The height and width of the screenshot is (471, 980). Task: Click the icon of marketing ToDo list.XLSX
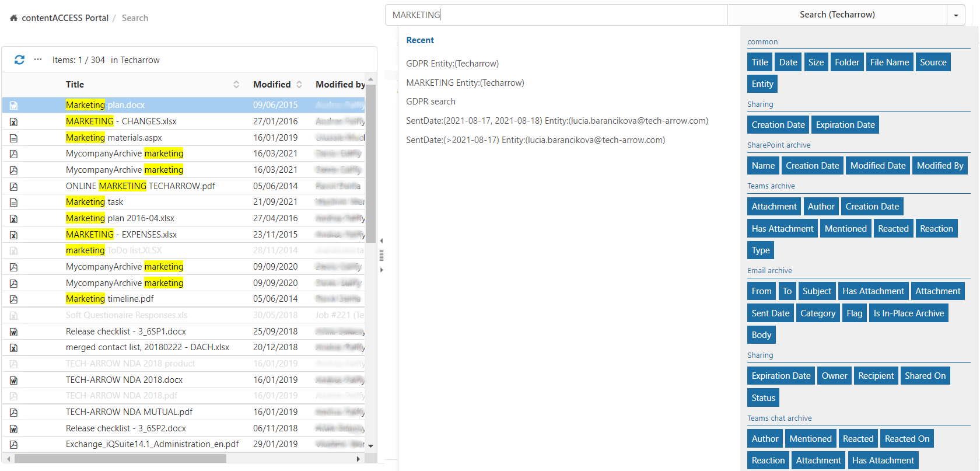click(13, 251)
